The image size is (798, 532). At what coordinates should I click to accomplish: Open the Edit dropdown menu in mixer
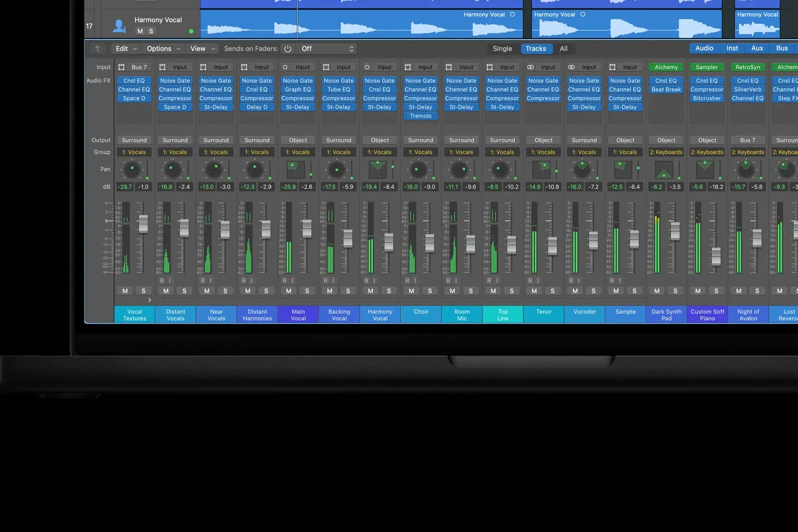click(x=126, y=49)
